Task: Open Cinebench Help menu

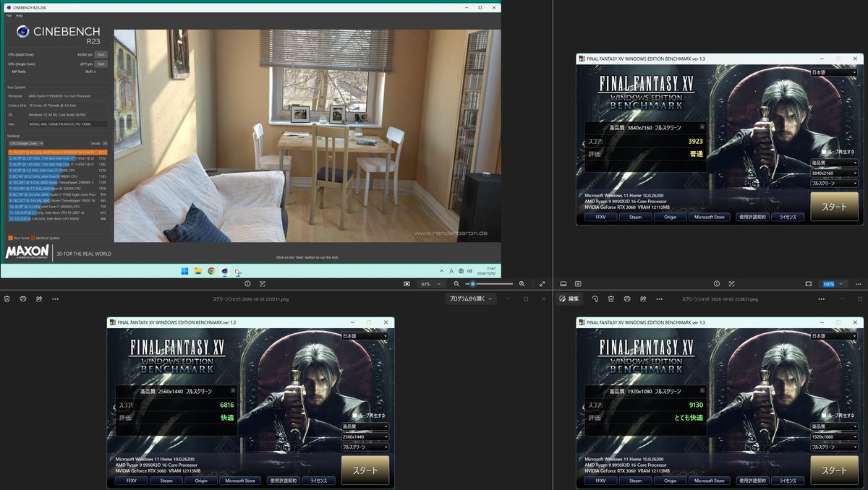Action: [20, 15]
